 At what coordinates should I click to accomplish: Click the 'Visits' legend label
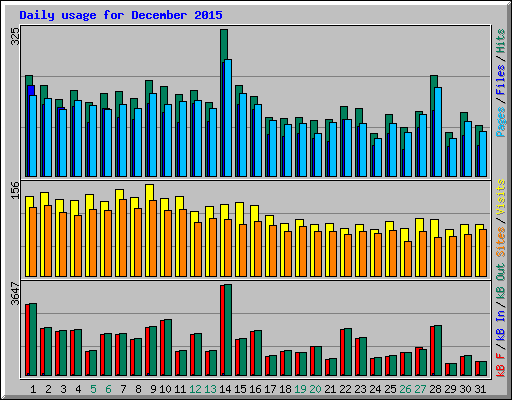coord(501,198)
